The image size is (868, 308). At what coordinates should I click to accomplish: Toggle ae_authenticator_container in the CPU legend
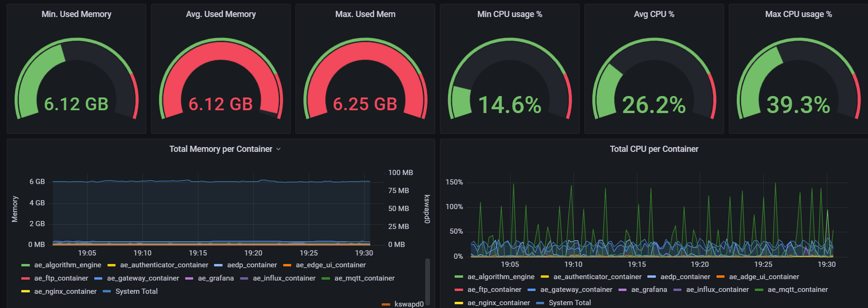pyautogui.click(x=597, y=277)
